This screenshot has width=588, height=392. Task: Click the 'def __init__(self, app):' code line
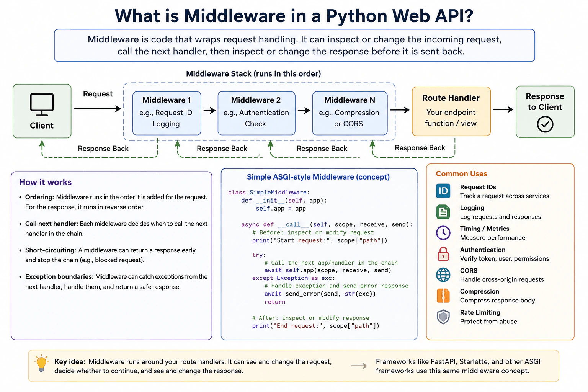(284, 200)
